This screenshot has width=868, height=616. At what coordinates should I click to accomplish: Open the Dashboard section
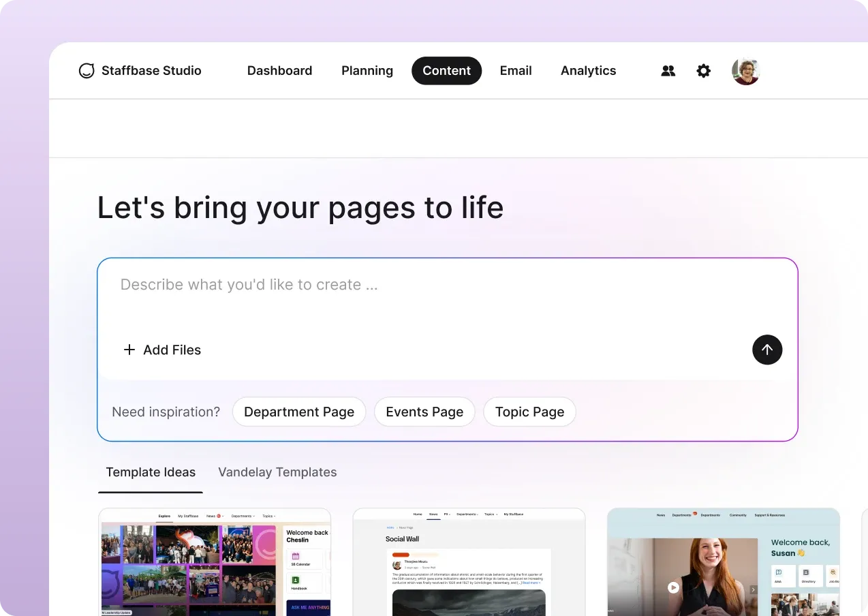point(279,70)
